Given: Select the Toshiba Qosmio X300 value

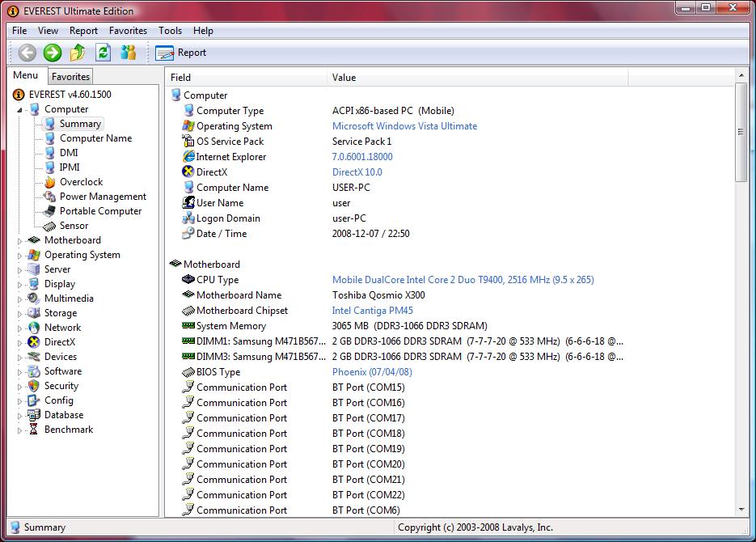Looking at the screenshot, I should pyautogui.click(x=378, y=295).
